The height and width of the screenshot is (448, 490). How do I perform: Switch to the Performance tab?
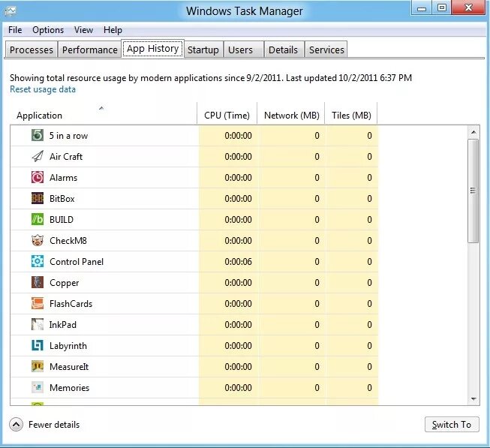(x=90, y=50)
